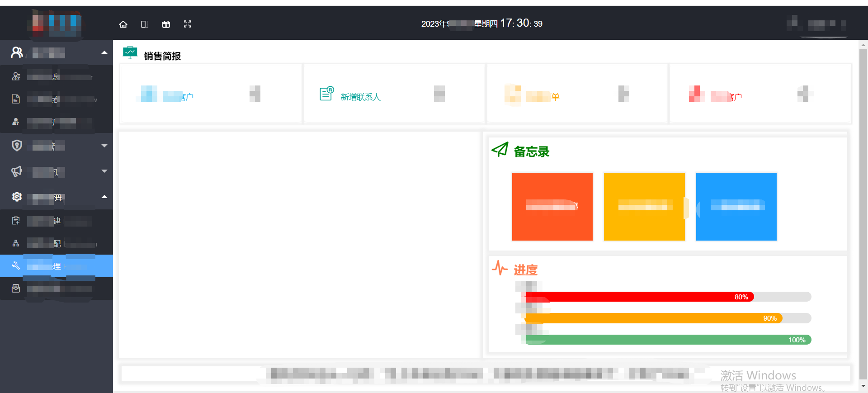Select the highlighted wrench icon menu item
Screen dimensions: 868x393
57,266
